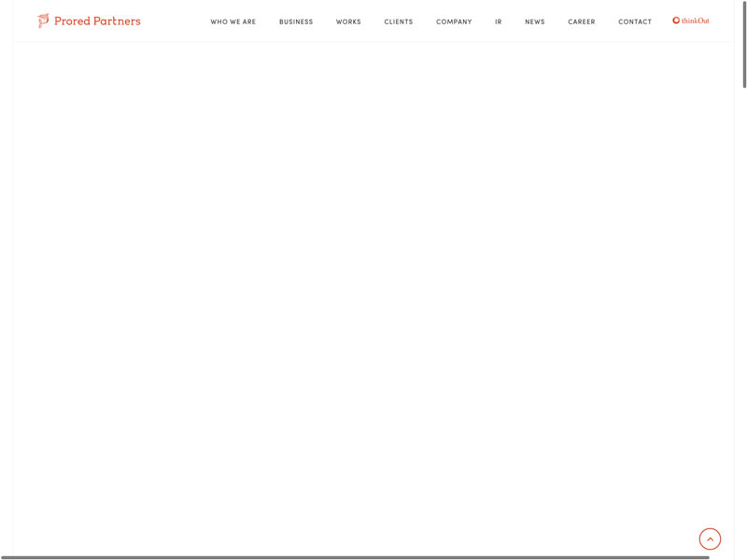Click empty header space left of WHO WE ARE
747x560 pixels.
tap(176, 21)
